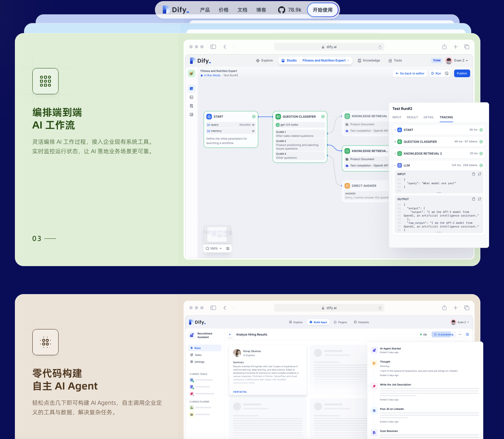The height and width of the screenshot is (439, 504).
Task: Copy the OUTPUT code block in Test Run#2
Action: tap(473, 199)
